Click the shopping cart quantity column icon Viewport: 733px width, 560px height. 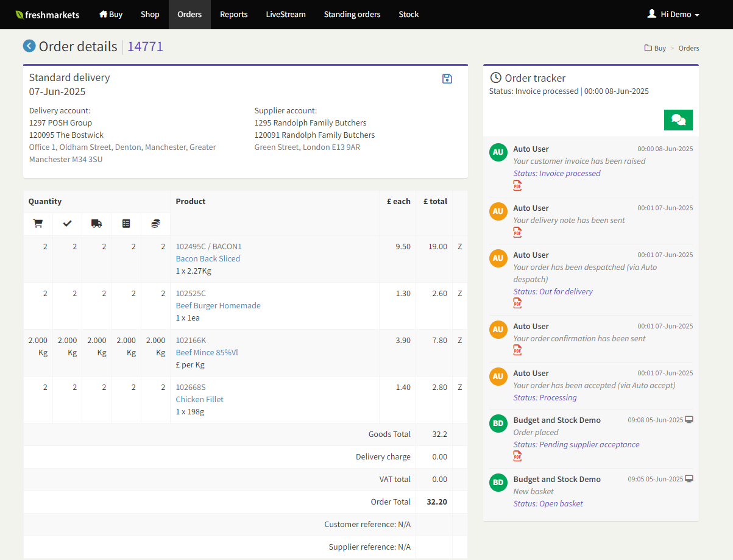(x=38, y=224)
